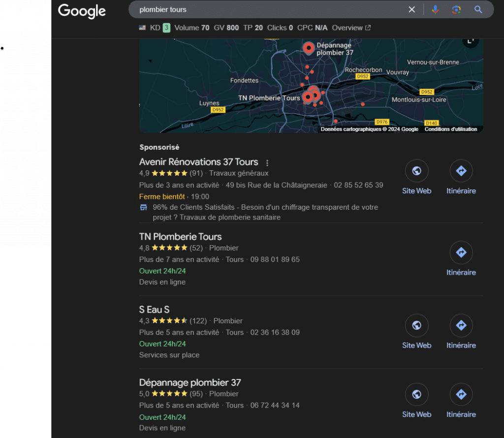Open the Overview link in the SEO toolbar
This screenshot has height=438, width=504.
pyautogui.click(x=347, y=28)
